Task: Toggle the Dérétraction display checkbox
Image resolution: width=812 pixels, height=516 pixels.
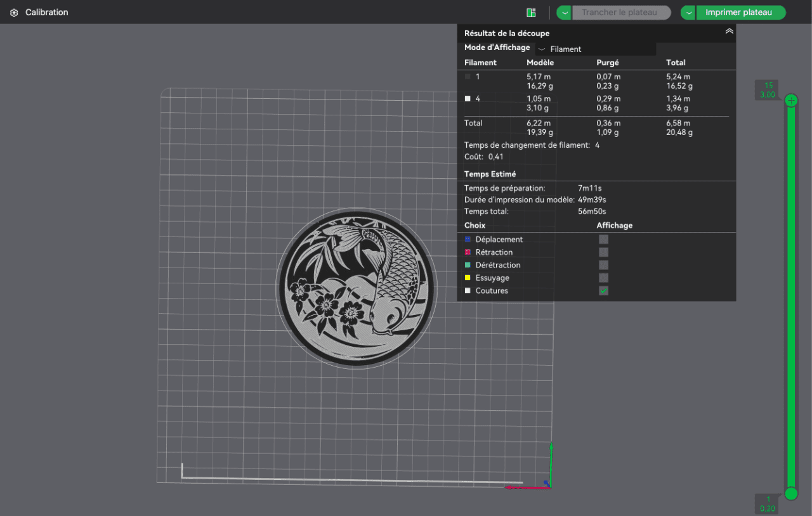Action: tap(603, 265)
